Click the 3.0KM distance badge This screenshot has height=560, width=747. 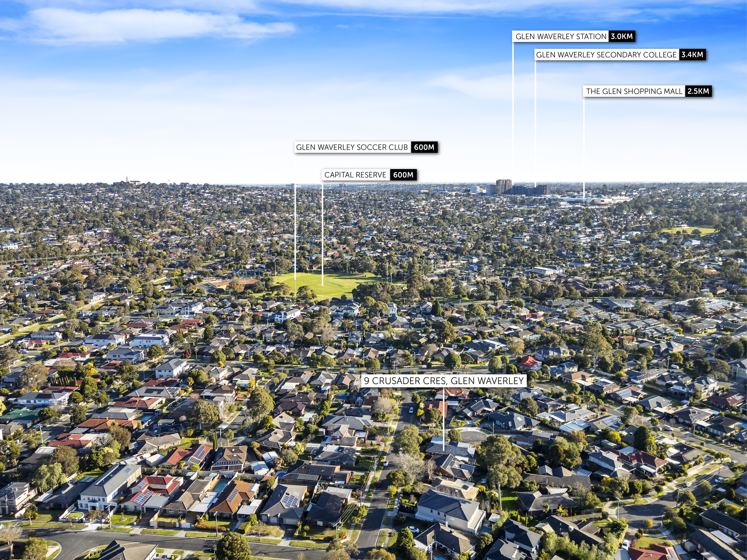tap(622, 36)
